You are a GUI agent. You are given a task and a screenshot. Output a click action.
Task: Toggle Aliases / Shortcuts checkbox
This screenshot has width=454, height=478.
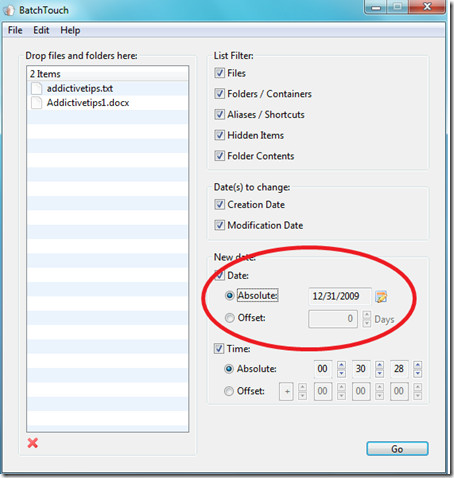tap(219, 114)
